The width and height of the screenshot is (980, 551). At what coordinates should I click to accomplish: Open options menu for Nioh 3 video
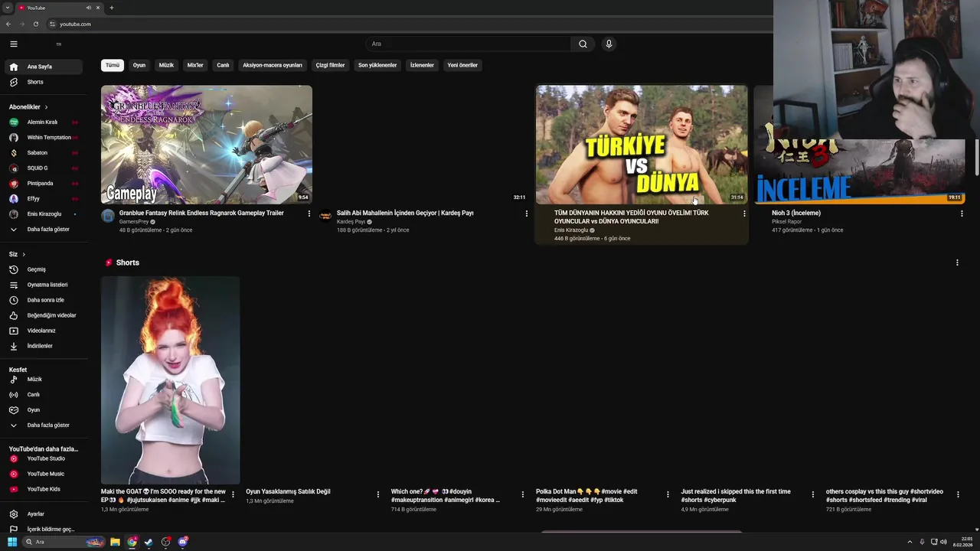[962, 214]
